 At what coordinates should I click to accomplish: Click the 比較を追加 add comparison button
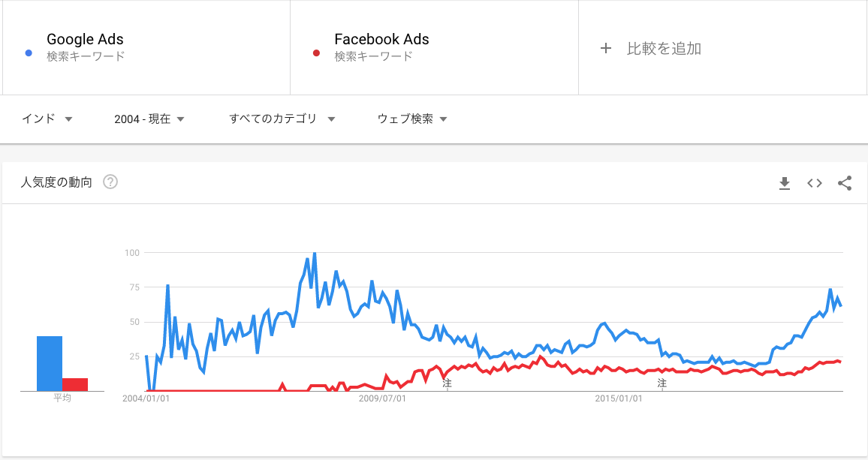tap(664, 49)
